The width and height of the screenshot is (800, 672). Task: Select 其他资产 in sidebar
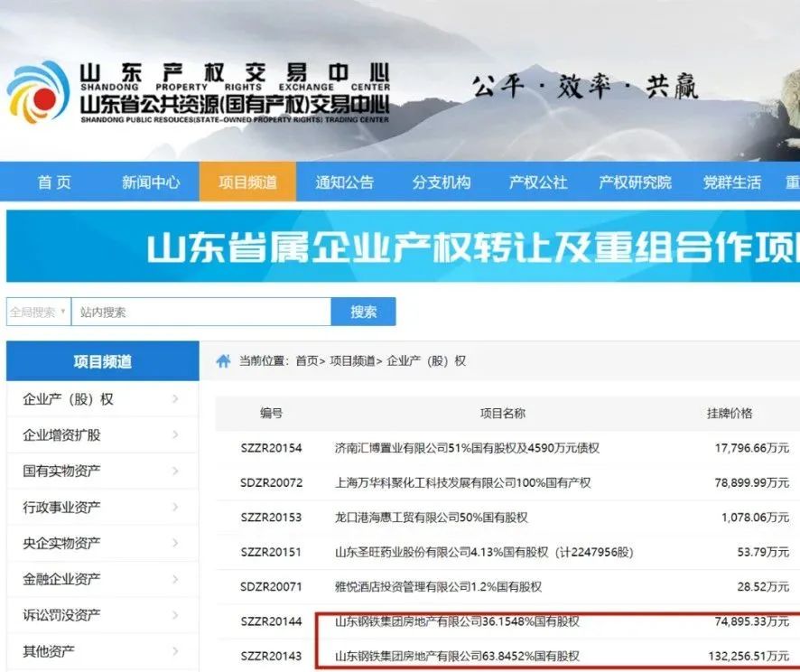click(x=49, y=651)
